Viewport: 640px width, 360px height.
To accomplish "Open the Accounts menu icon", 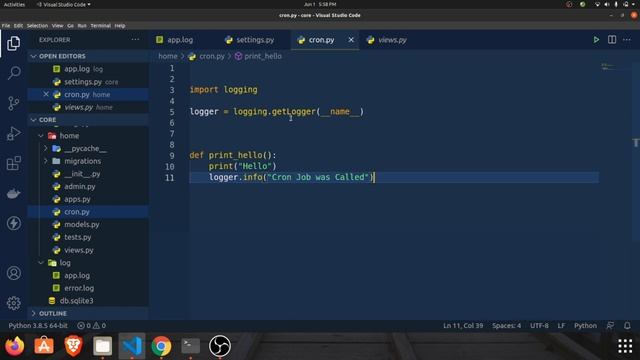I will coord(13,273).
